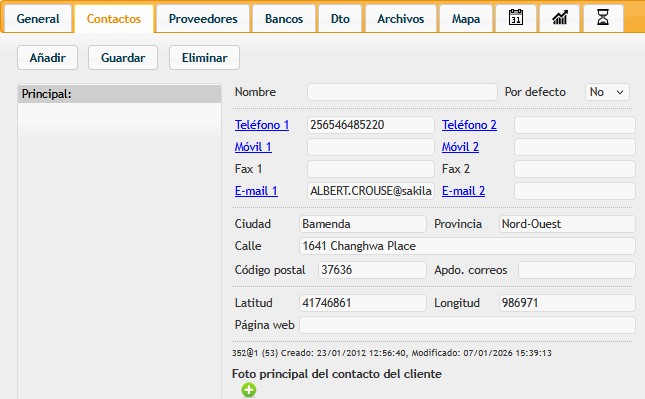Open the hourglass history icon tab
The image size is (645, 399).
point(603,18)
